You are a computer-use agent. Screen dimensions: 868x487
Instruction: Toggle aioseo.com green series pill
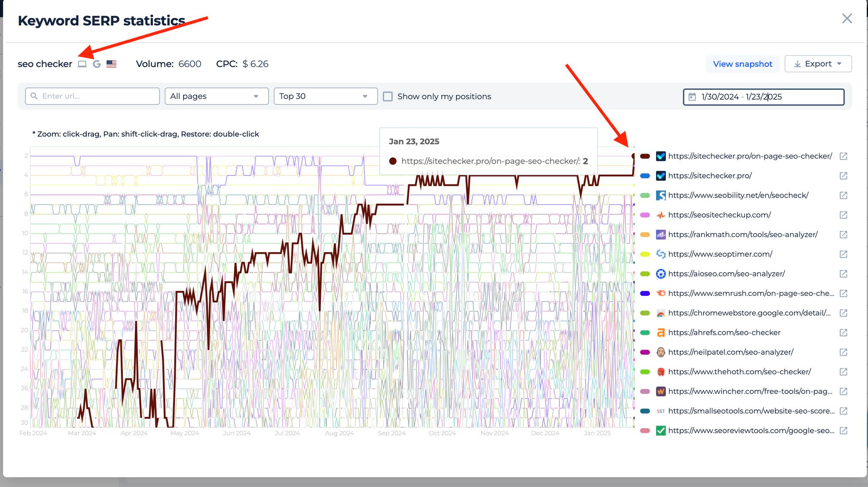pos(645,274)
